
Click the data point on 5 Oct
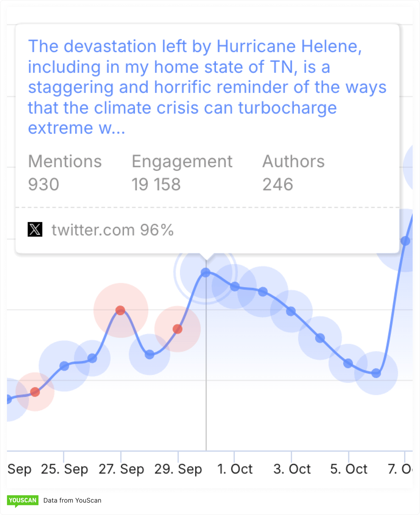[x=348, y=363]
